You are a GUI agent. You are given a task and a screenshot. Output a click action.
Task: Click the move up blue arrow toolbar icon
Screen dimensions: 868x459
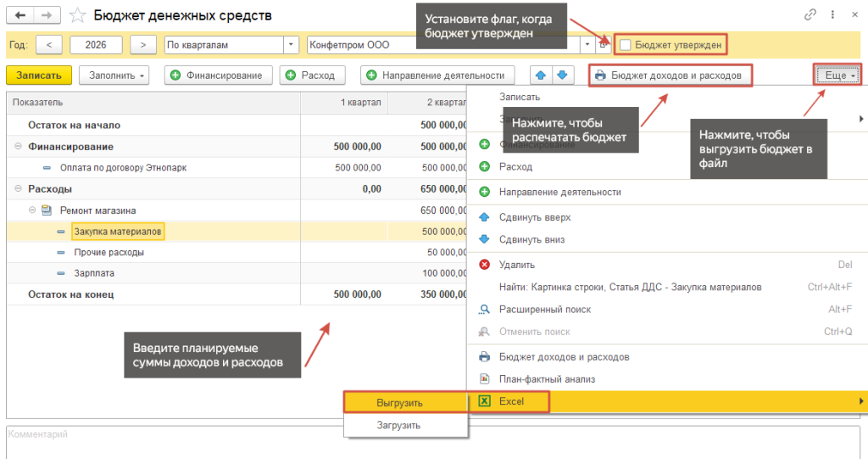click(x=541, y=75)
